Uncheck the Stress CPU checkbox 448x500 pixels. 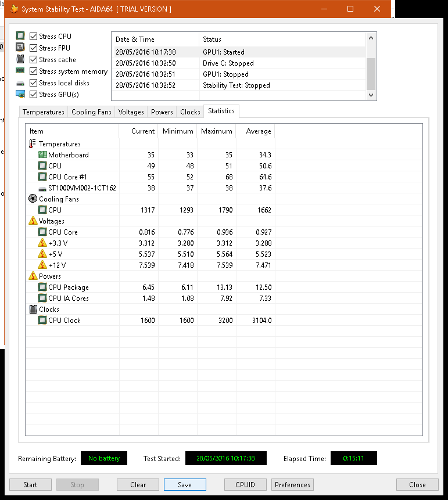click(x=34, y=37)
